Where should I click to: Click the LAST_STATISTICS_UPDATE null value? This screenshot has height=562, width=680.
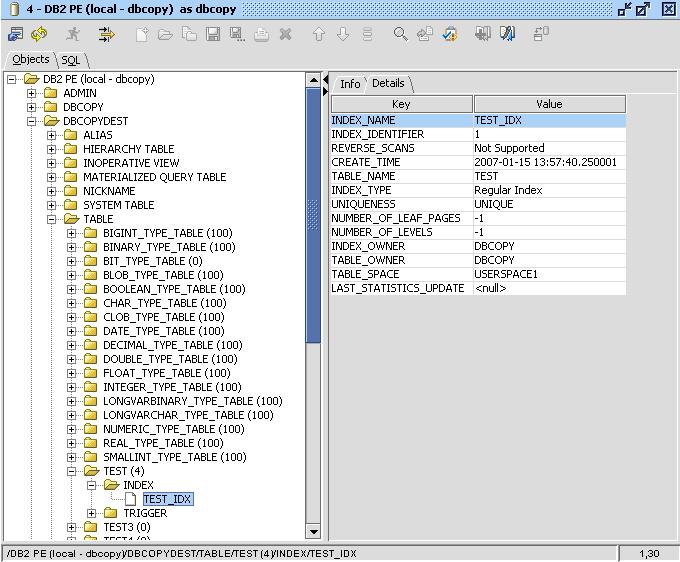[549, 288]
